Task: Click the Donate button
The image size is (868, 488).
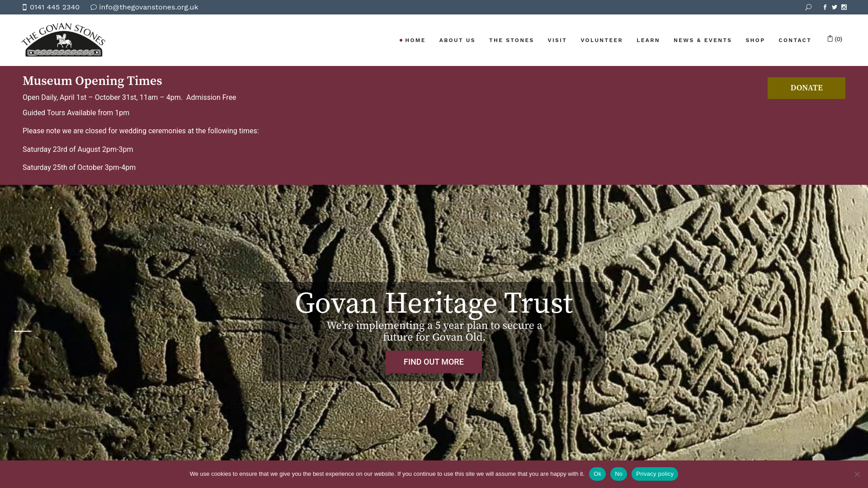Action: 807,88
